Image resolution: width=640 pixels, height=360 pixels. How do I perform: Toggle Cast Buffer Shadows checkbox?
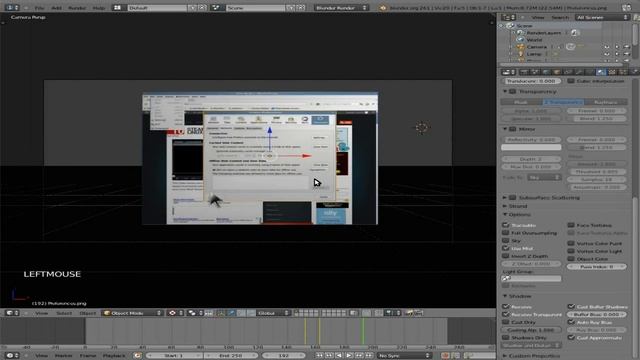click(x=571, y=307)
